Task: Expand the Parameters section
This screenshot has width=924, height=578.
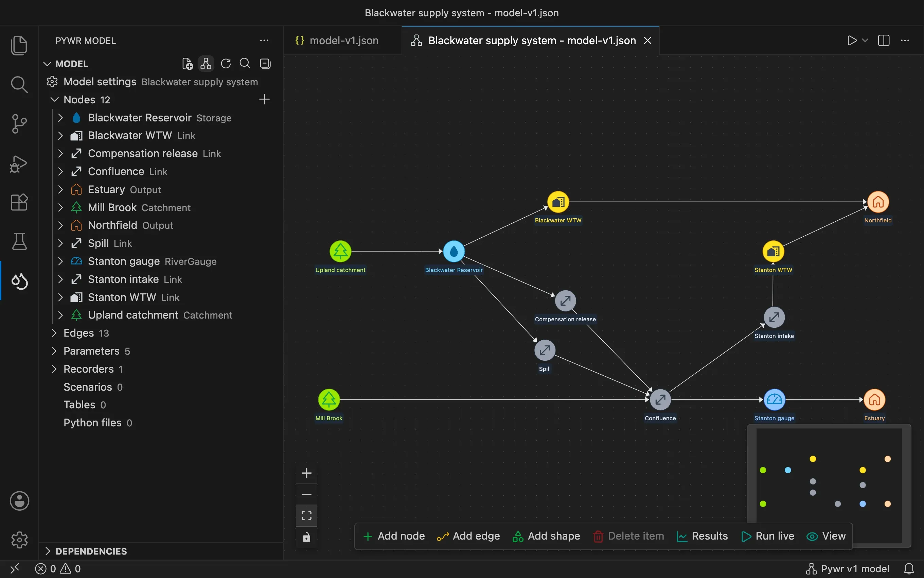Action: pos(54,351)
